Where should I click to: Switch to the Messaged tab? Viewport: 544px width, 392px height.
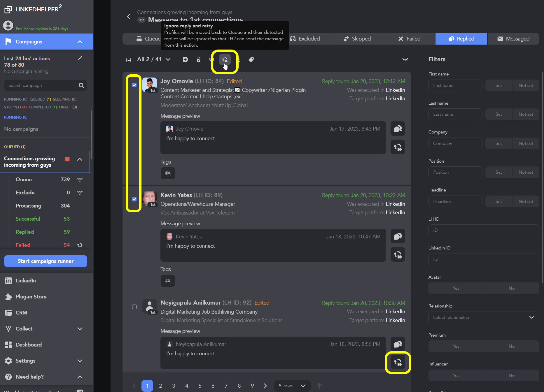(x=513, y=39)
